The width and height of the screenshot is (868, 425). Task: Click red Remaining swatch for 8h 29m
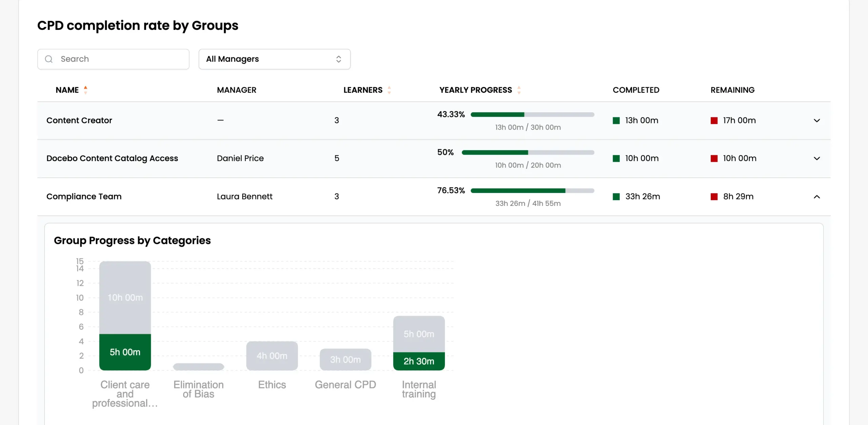pos(714,197)
